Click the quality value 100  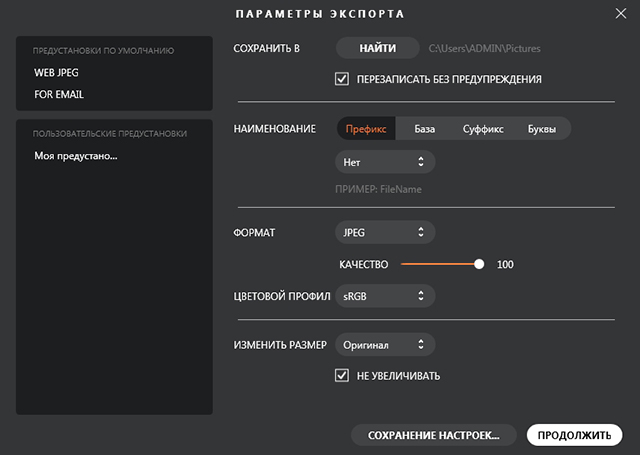(505, 265)
